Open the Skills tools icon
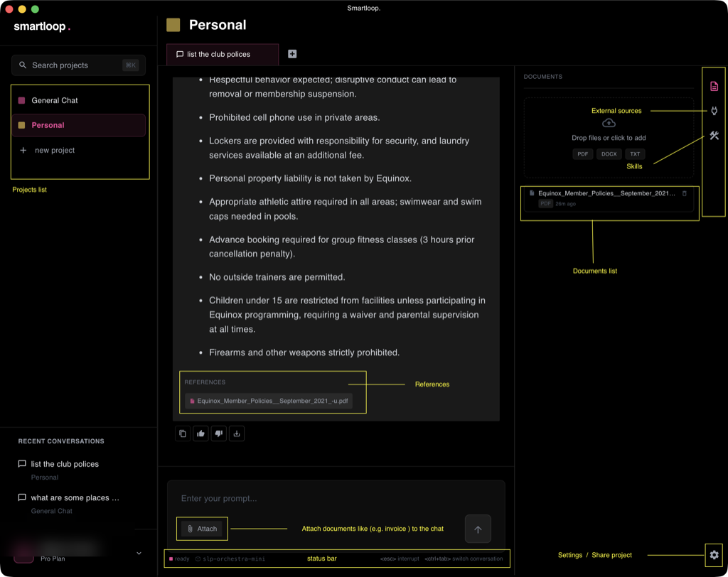The width and height of the screenshot is (728, 577). tap(714, 136)
